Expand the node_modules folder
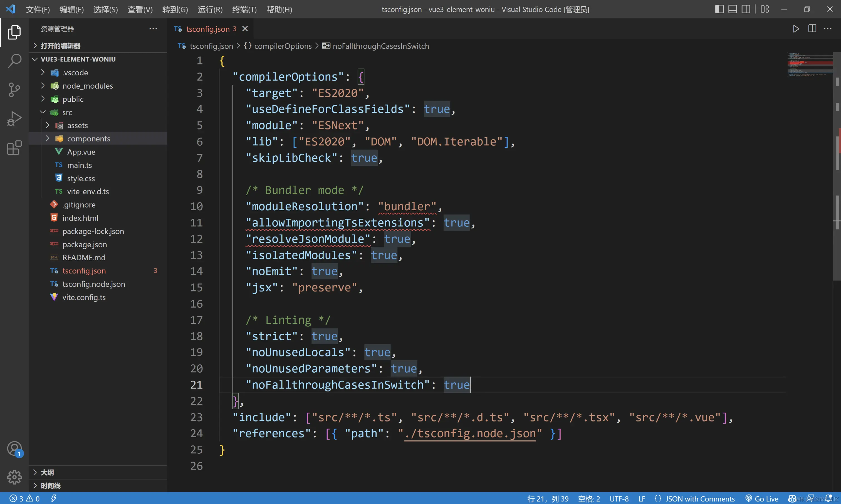841x504 pixels. click(x=87, y=86)
